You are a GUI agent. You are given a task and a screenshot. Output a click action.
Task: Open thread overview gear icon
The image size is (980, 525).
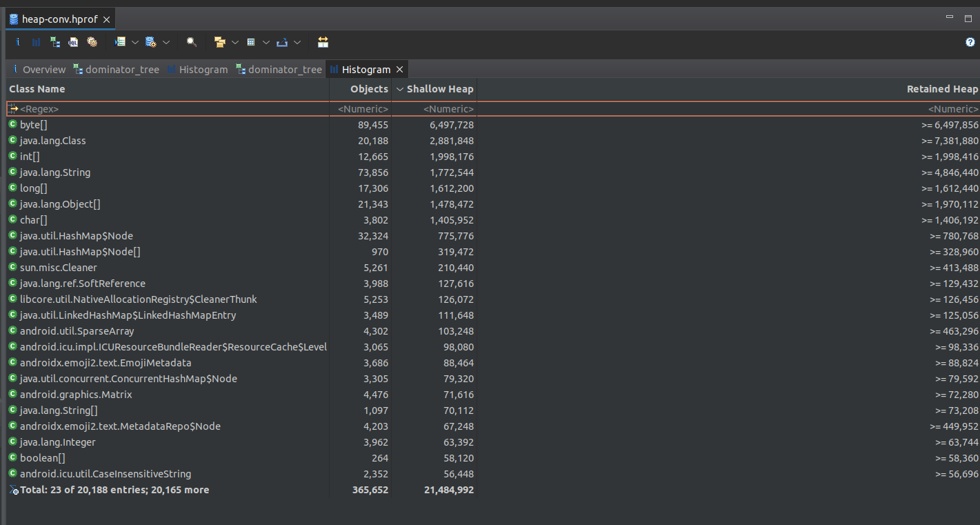[92, 42]
